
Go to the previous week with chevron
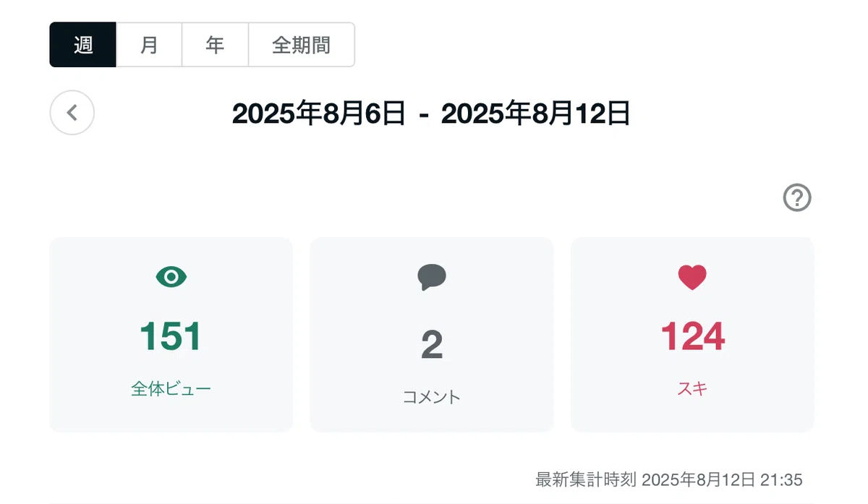point(72,113)
